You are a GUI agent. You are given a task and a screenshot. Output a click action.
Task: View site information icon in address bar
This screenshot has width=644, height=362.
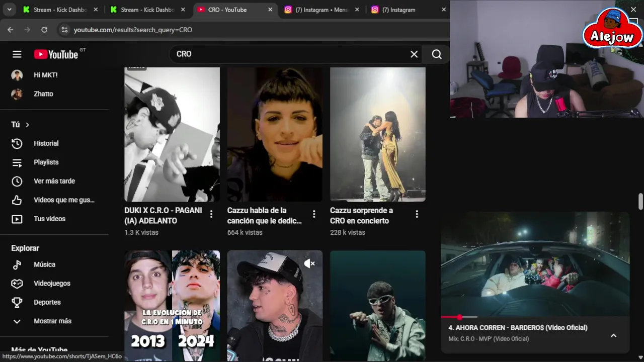point(64,30)
